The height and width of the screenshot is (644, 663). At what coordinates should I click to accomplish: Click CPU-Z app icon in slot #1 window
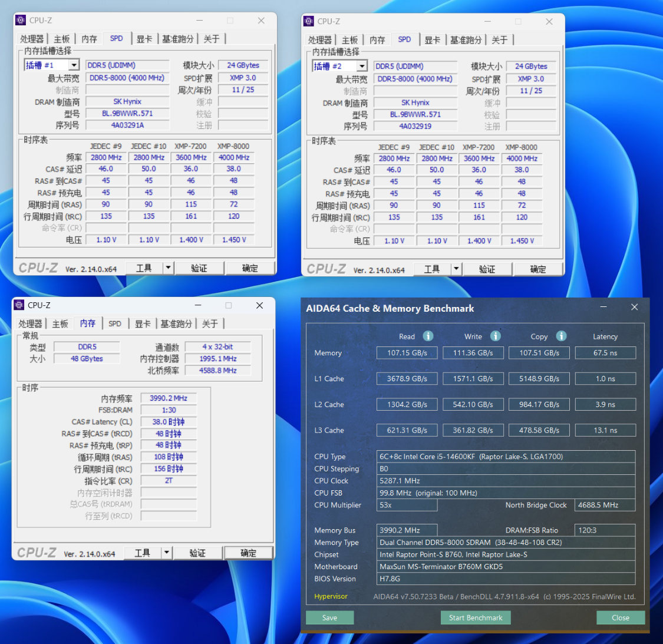click(20, 20)
